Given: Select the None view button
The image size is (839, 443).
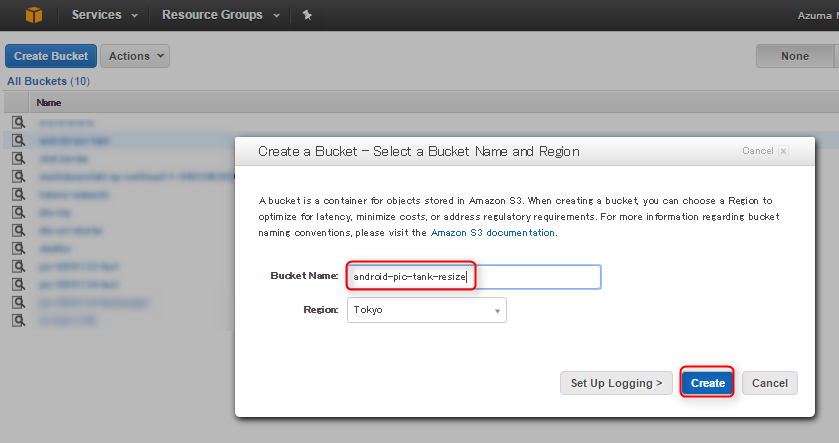Looking at the screenshot, I should click(x=795, y=56).
